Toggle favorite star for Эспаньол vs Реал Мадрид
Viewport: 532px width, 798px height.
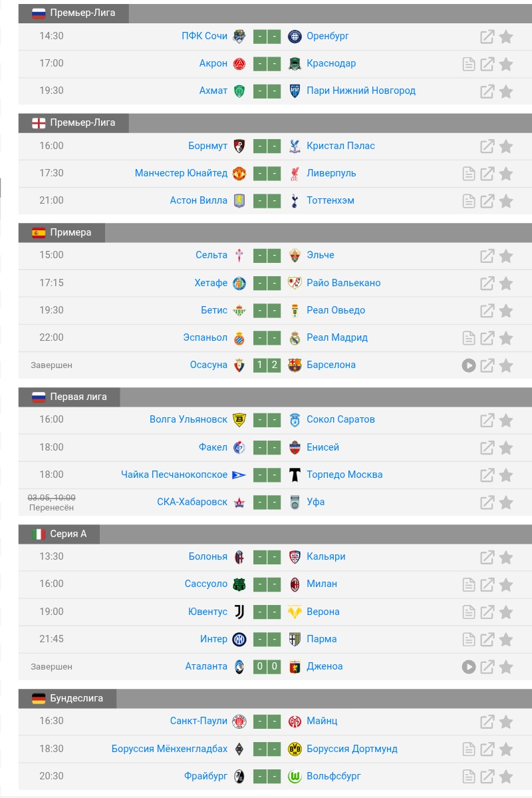pos(505,338)
